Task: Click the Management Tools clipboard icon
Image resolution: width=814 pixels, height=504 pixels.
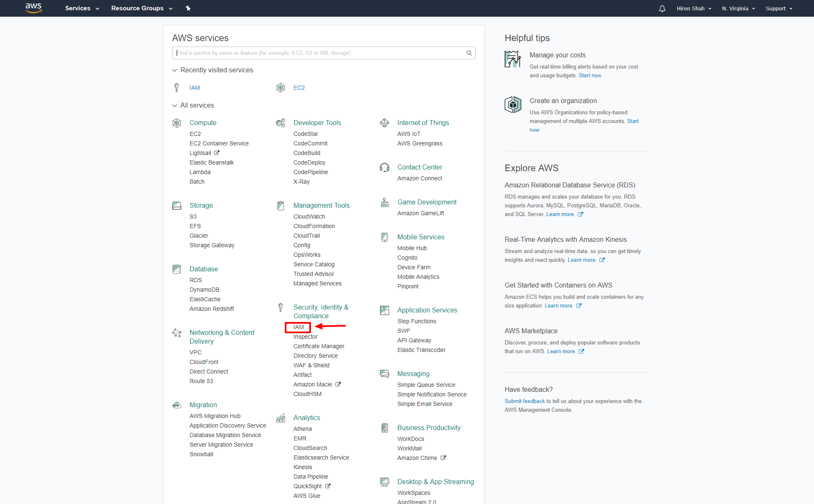Action: (x=281, y=205)
